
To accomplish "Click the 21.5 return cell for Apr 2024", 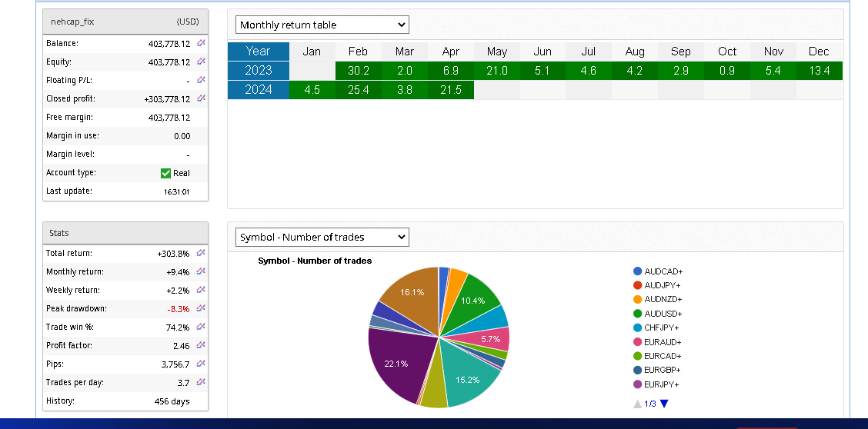I will point(450,90).
